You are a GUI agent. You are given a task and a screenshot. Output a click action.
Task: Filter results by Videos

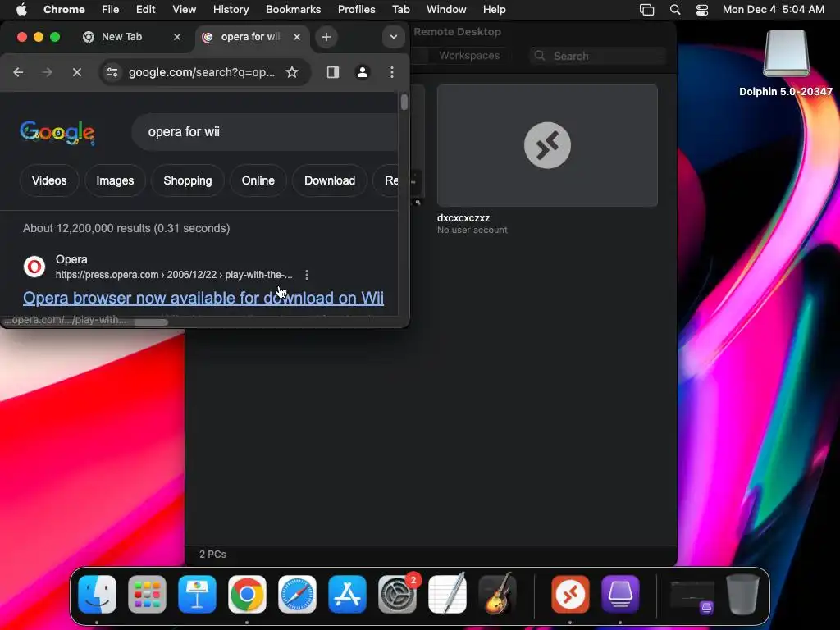point(49,180)
